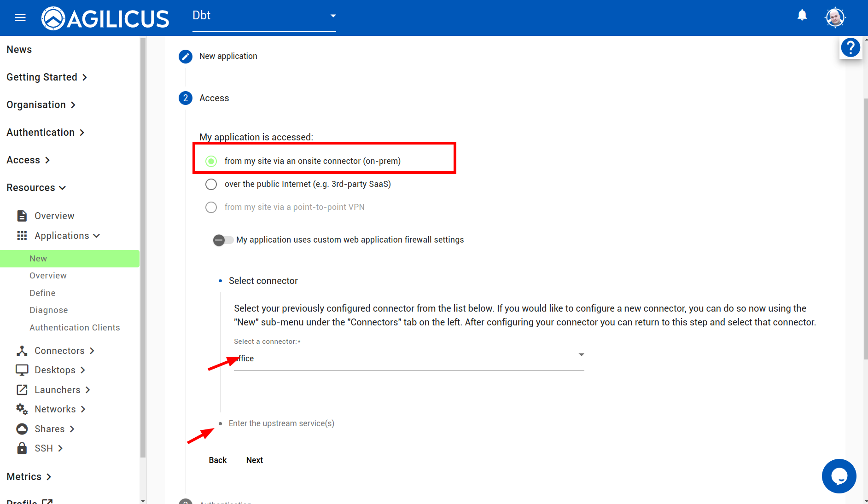Click the sidebar vertical scrollbar
Viewport: 868px width, 504px height.
coord(143,249)
